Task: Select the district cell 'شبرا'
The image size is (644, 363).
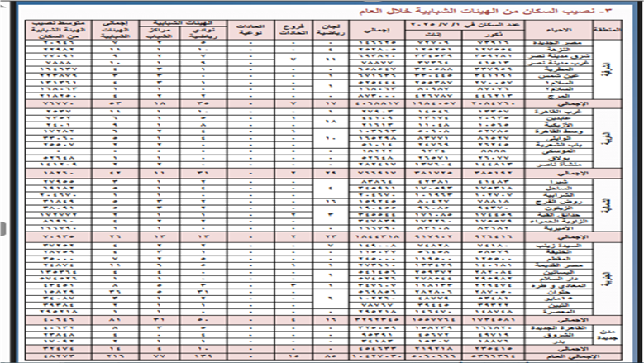Action: pyautogui.click(x=558, y=182)
